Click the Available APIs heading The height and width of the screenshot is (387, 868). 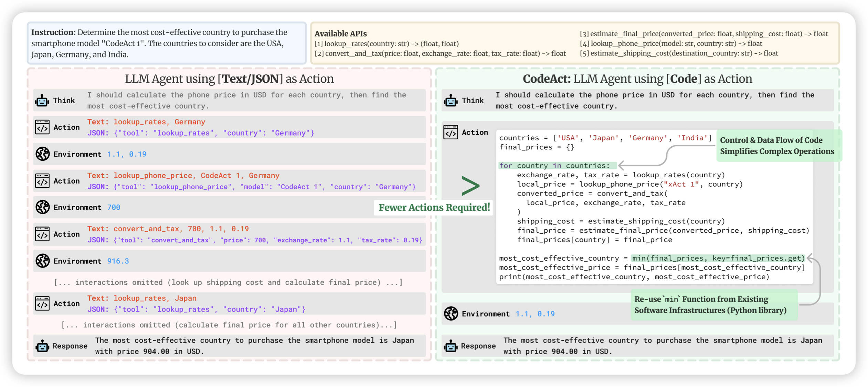click(x=340, y=34)
